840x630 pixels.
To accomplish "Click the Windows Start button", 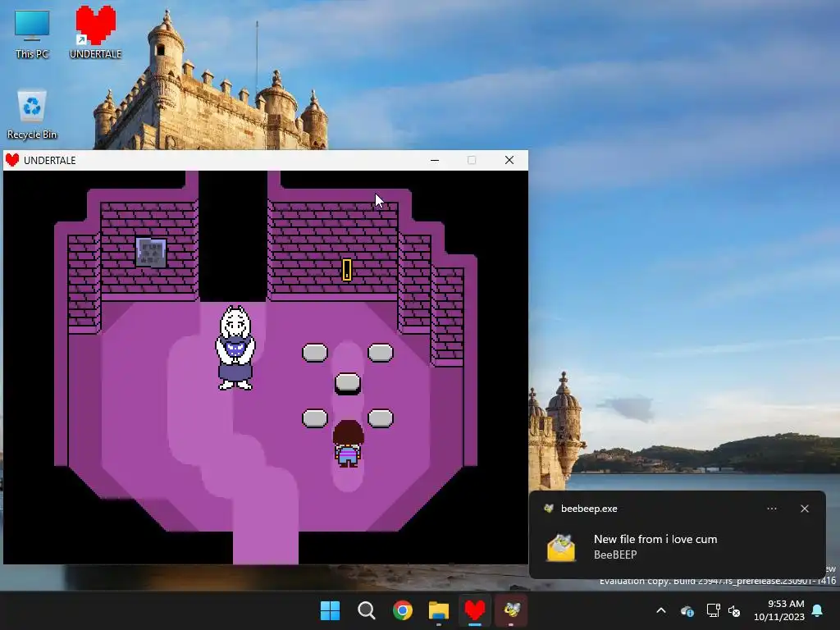I will click(x=330, y=610).
